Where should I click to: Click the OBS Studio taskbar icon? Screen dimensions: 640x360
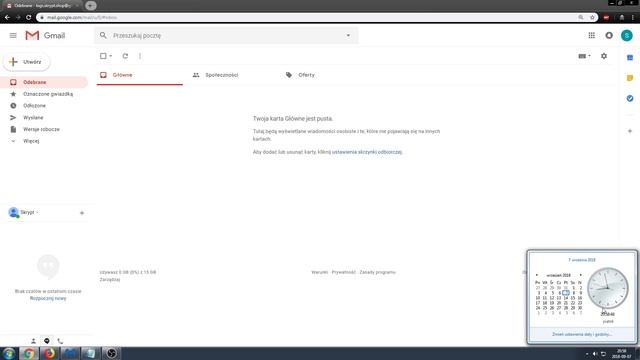click(111, 353)
